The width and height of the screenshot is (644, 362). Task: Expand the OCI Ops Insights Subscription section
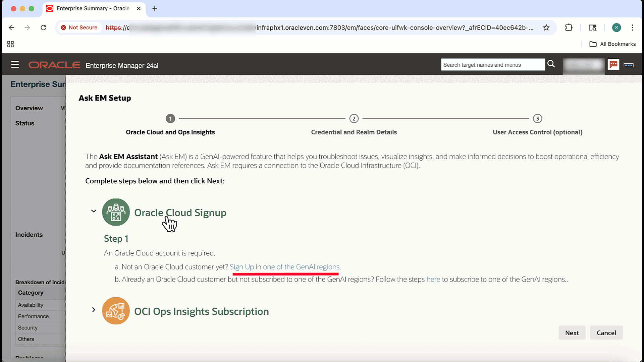click(x=94, y=310)
